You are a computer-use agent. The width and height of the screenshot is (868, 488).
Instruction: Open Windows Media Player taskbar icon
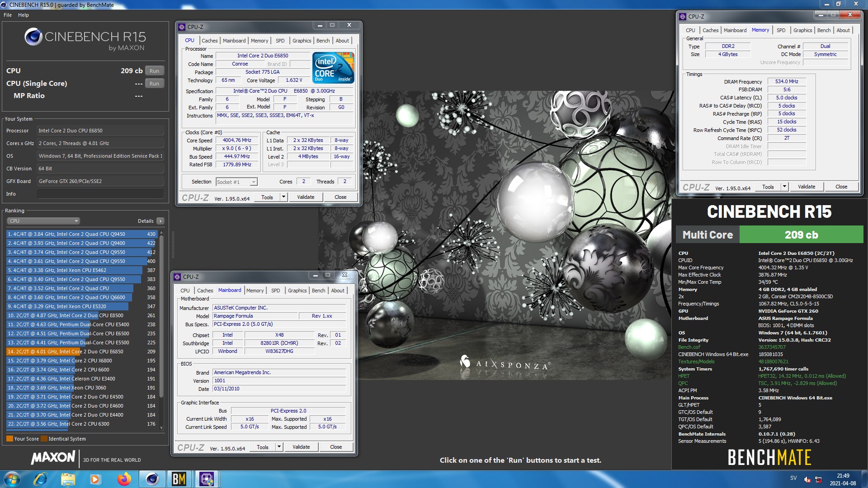(x=95, y=479)
